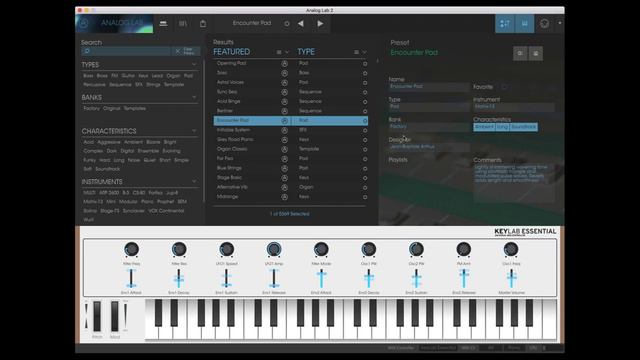The image size is (640, 360).
Task: Click the Osc1 PW knob
Action: [x=369, y=249]
